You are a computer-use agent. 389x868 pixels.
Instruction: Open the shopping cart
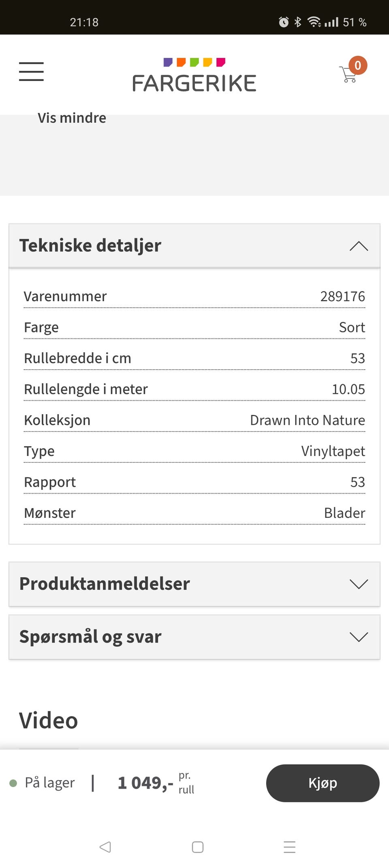pos(348,74)
